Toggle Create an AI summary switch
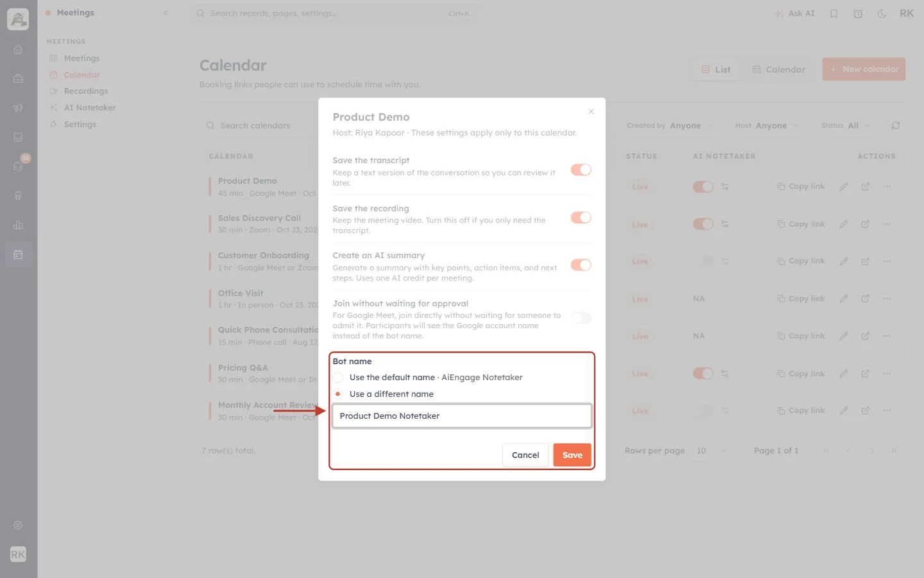 point(581,265)
